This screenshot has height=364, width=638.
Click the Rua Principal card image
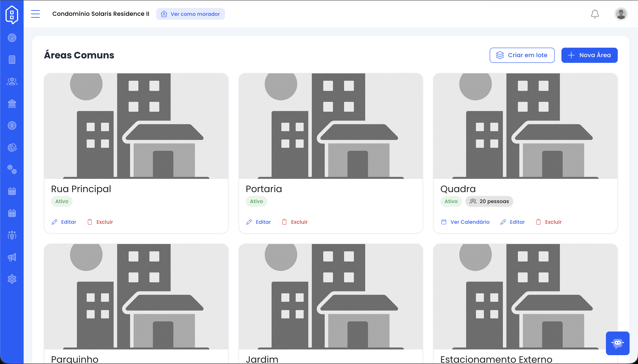[136, 126]
